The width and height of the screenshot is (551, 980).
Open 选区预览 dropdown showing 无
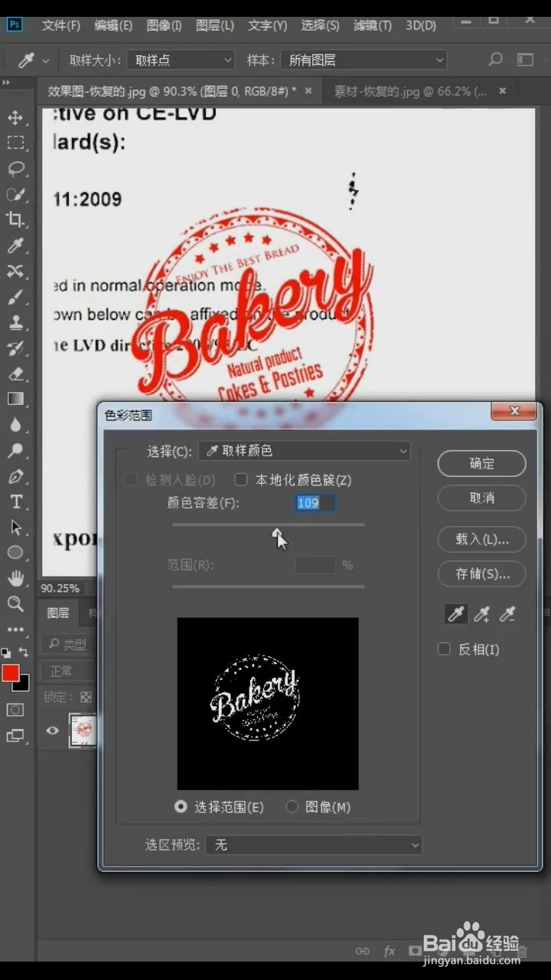click(315, 844)
